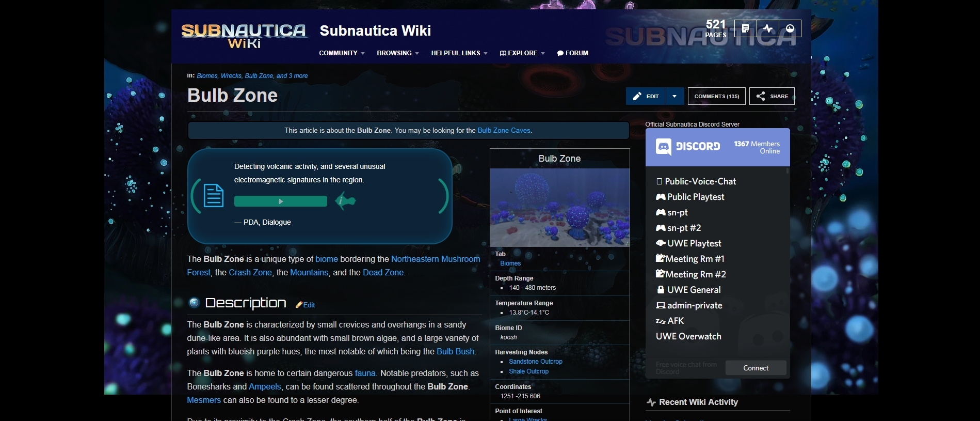Screen dimensions: 980x421
Task: Click the share icon button
Action: point(772,96)
